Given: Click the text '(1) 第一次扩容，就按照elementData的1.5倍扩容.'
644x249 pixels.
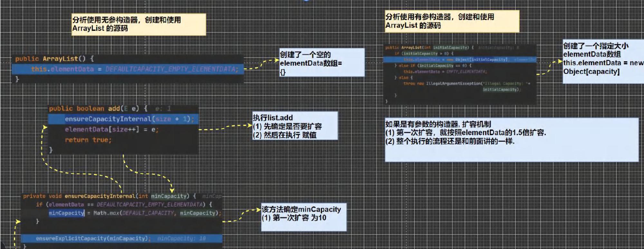Looking at the screenshot, I should point(466,133).
